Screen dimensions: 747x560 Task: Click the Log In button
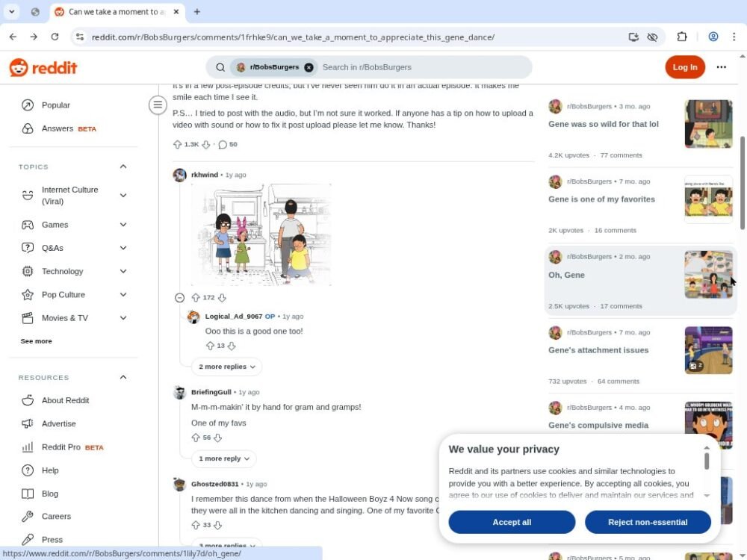point(684,67)
